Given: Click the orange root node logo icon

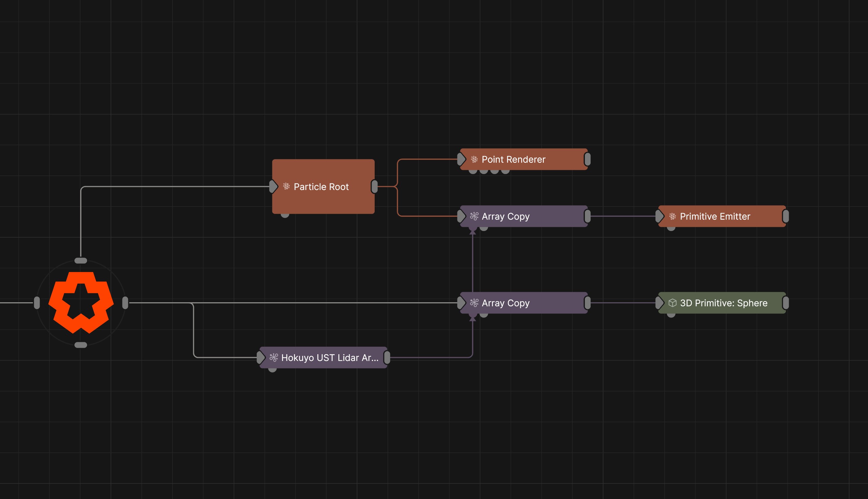Looking at the screenshot, I should click(x=81, y=303).
